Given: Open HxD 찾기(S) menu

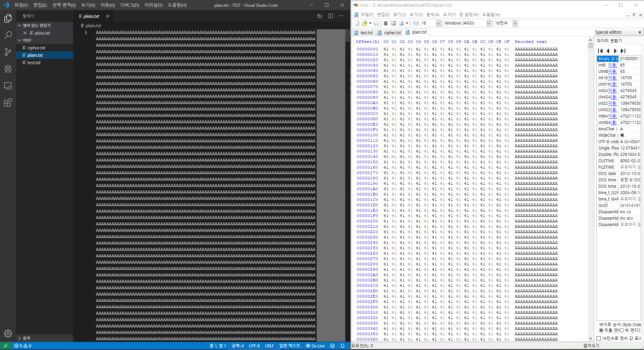Looking at the screenshot, I should pyautogui.click(x=399, y=15).
